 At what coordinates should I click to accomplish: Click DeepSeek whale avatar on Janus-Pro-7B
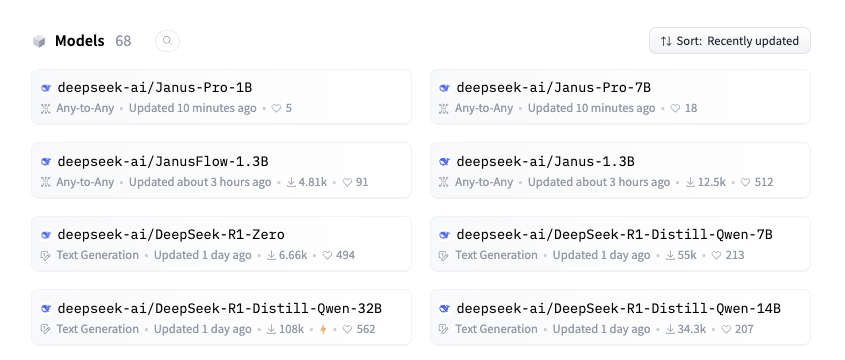pyautogui.click(x=445, y=88)
